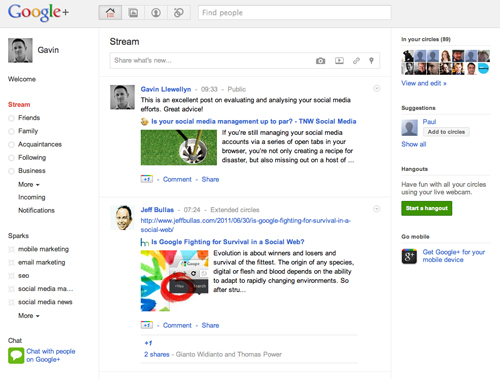Open the social media news spark
Image resolution: width=500 pixels, height=379 pixels.
click(x=45, y=302)
